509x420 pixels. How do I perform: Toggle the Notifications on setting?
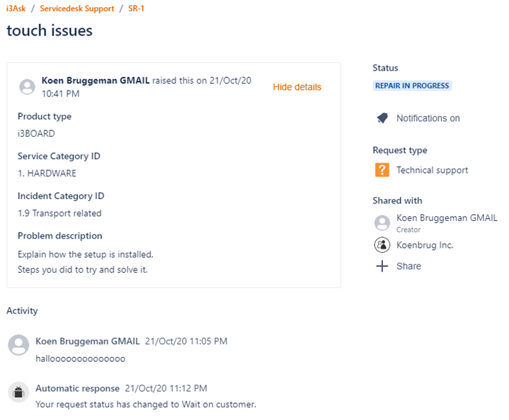click(428, 118)
